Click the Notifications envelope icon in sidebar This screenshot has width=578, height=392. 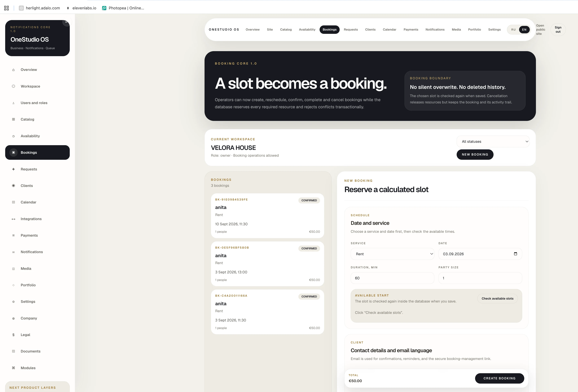13,252
